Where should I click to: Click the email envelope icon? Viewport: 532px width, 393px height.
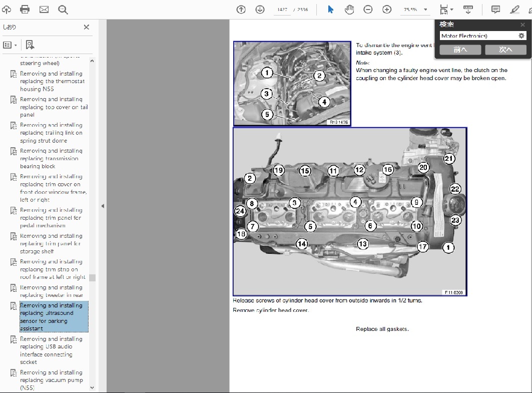click(x=44, y=10)
